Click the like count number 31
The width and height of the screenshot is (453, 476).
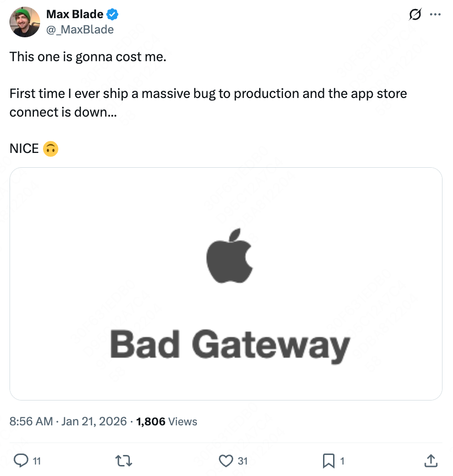pyautogui.click(x=243, y=461)
